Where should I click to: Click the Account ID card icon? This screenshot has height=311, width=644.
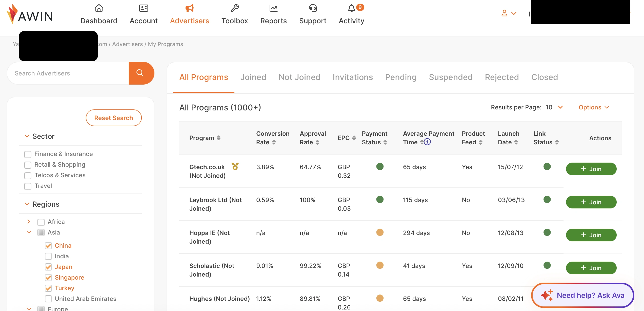pos(144,8)
